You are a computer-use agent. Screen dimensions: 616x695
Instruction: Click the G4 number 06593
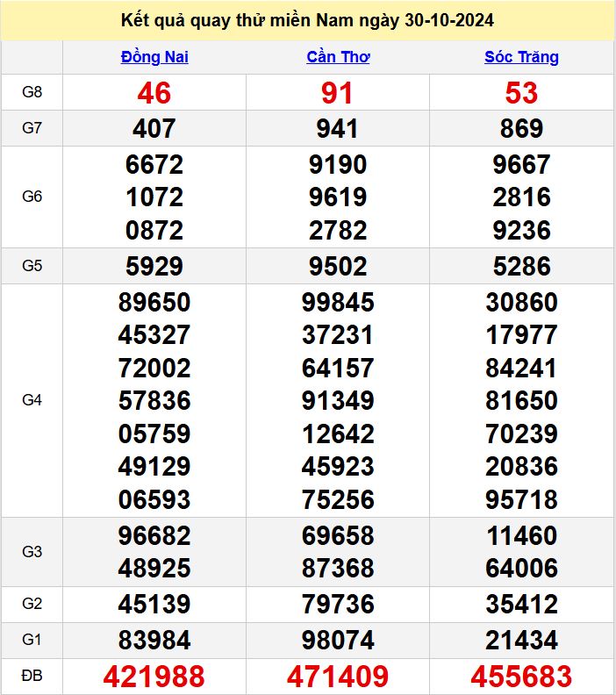pos(154,500)
